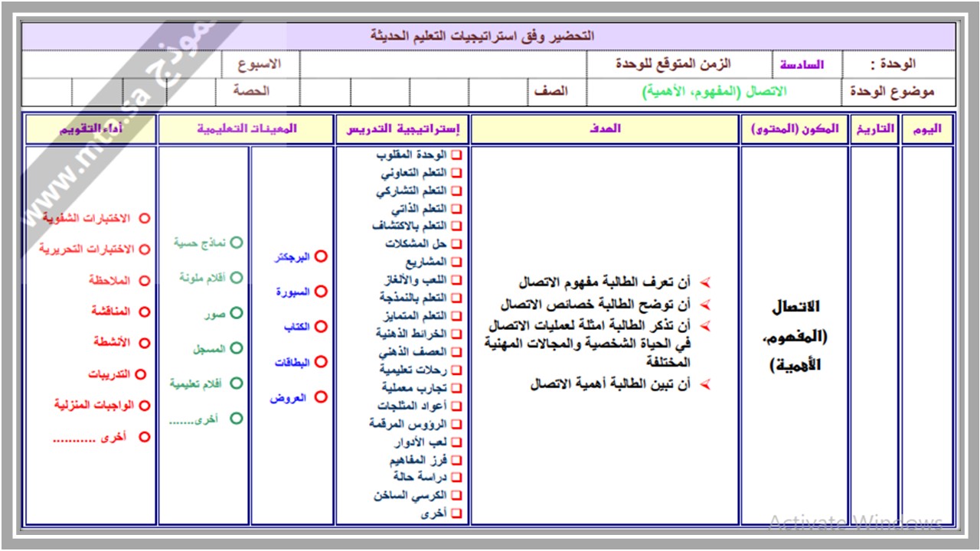Tick the الوحدة المقلوب strategy checkbox
Viewport: 980px width, 551px height.
(x=456, y=155)
